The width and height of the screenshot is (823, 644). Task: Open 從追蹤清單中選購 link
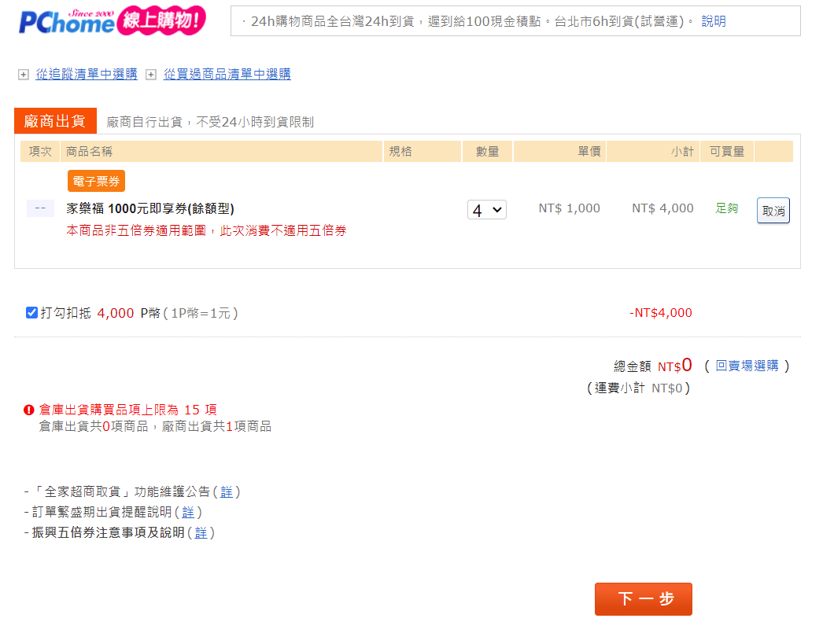(87, 74)
